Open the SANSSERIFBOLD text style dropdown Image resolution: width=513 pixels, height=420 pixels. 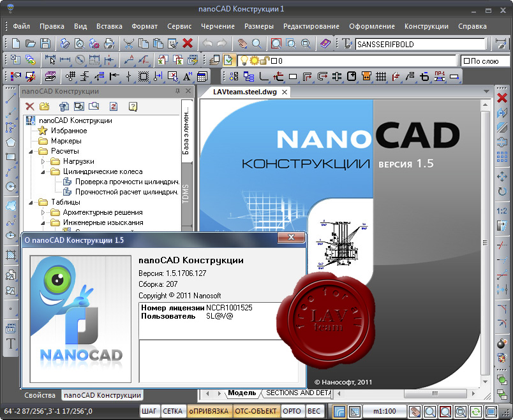[x=421, y=44]
